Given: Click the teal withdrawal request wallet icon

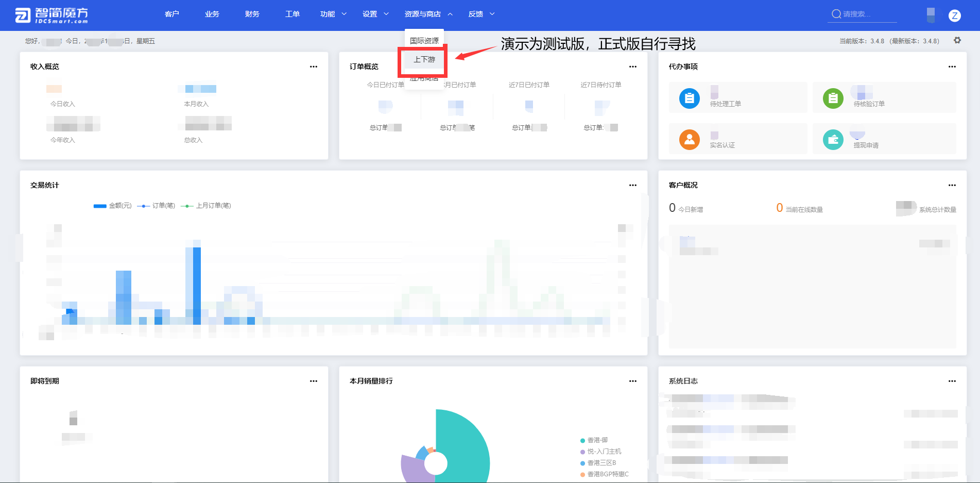Looking at the screenshot, I should 833,139.
